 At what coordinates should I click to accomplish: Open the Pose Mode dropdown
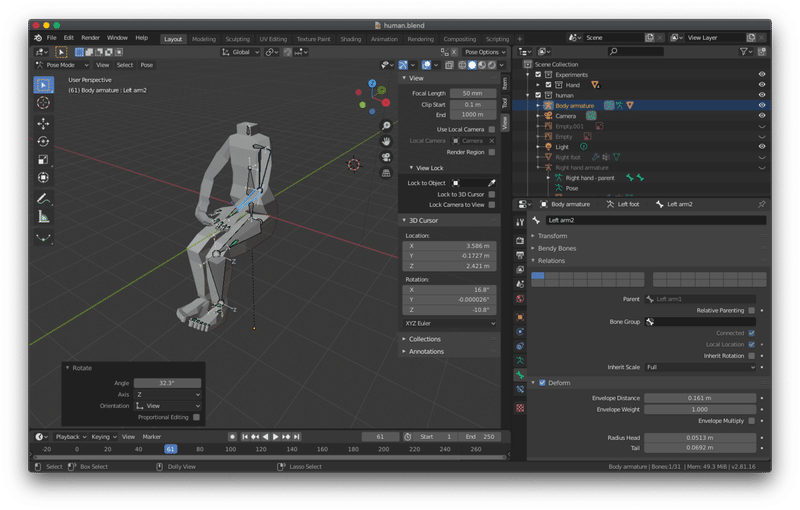pos(62,65)
